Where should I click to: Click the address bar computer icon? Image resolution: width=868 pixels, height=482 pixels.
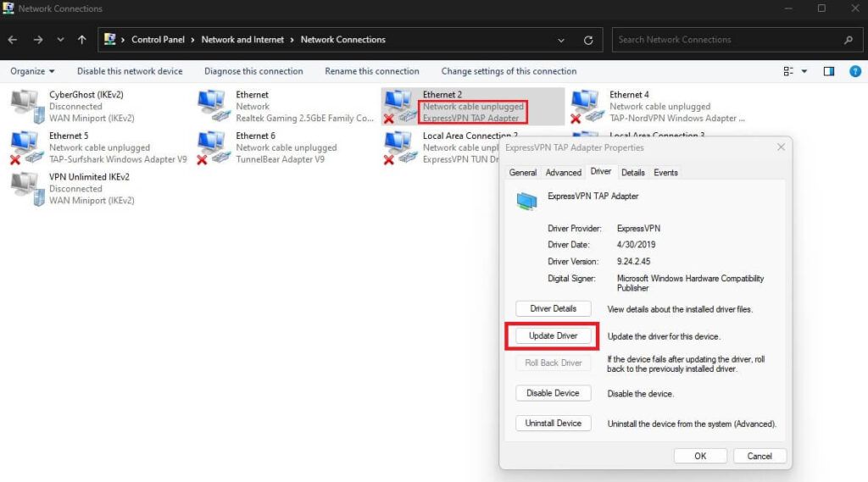[x=109, y=39]
